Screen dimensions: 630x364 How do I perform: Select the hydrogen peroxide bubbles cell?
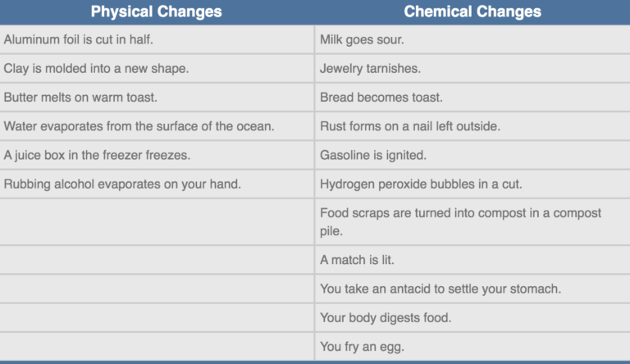[x=421, y=184]
